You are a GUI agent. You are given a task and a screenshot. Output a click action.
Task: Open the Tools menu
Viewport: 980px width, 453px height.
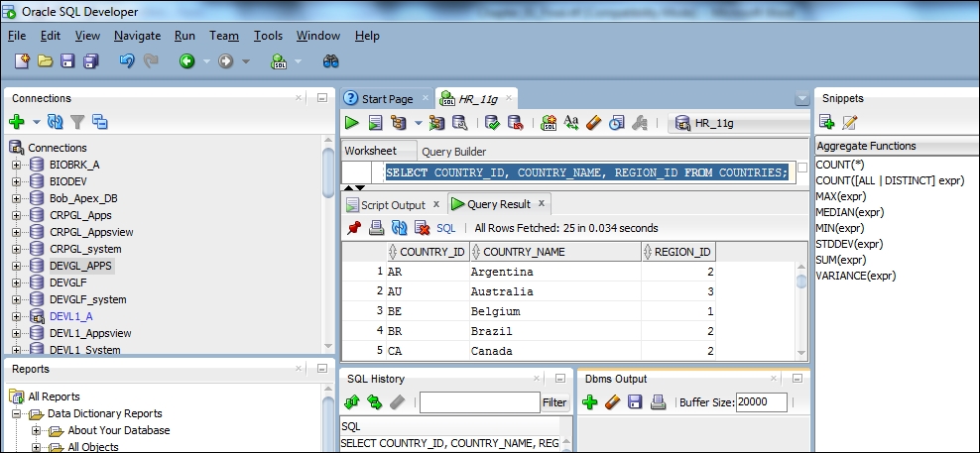point(268,36)
